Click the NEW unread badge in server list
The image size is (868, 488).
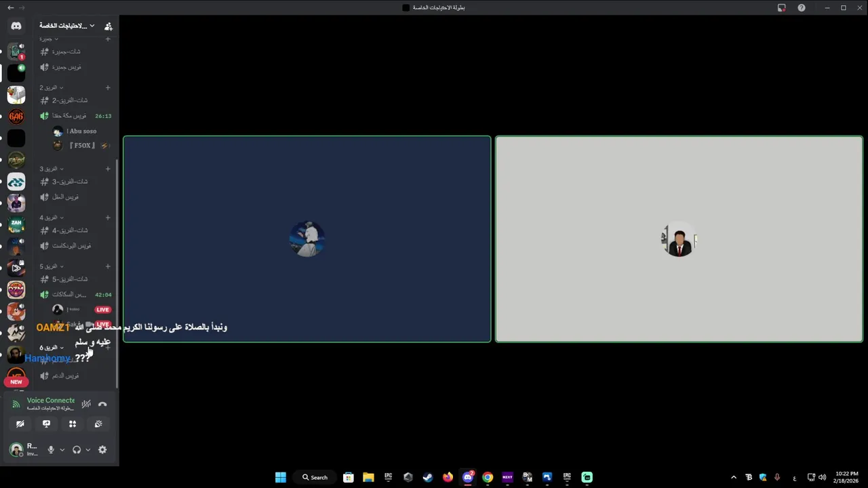click(x=16, y=382)
